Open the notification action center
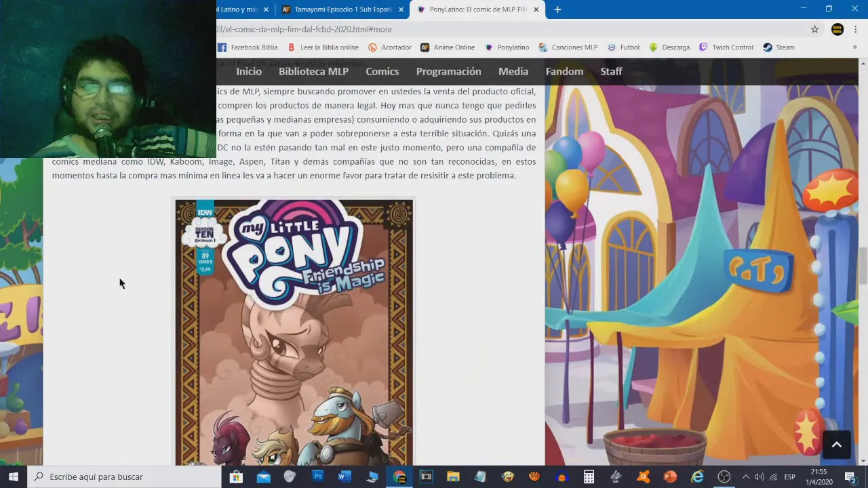 pyautogui.click(x=850, y=476)
